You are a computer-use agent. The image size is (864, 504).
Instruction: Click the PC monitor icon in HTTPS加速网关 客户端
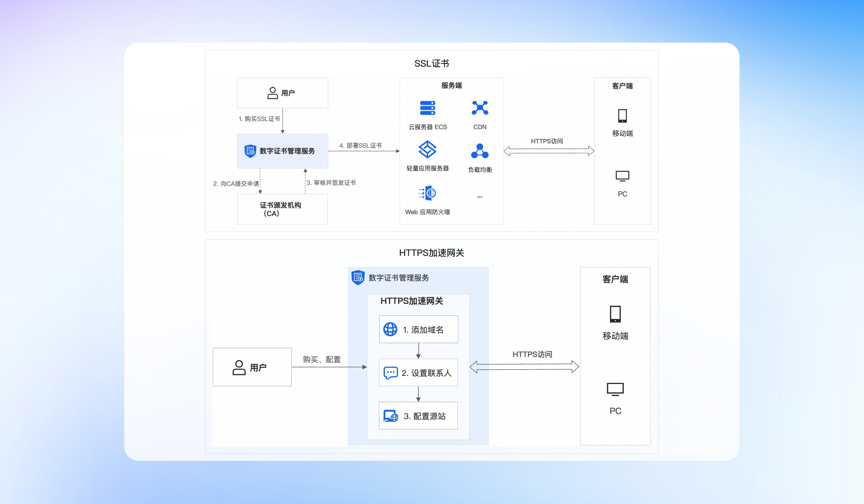pos(615,389)
